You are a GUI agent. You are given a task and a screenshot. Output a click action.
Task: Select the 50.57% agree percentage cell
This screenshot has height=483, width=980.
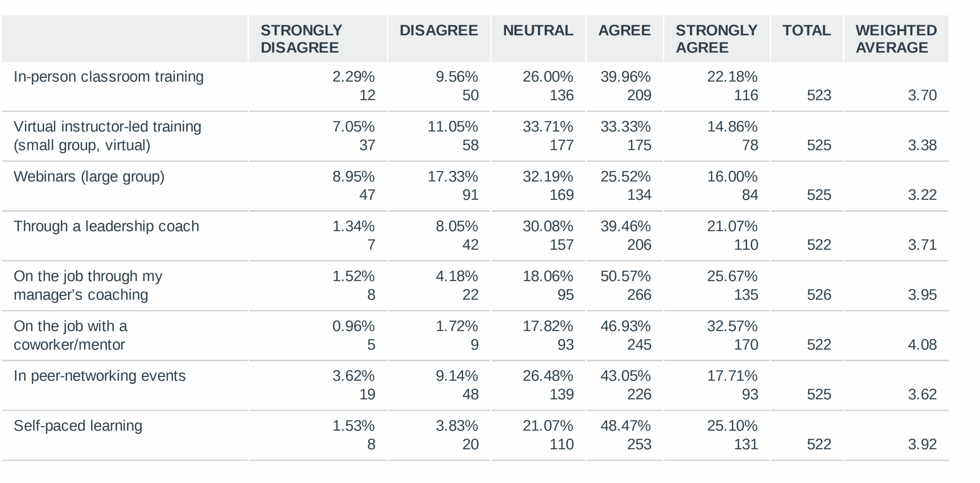(x=625, y=276)
